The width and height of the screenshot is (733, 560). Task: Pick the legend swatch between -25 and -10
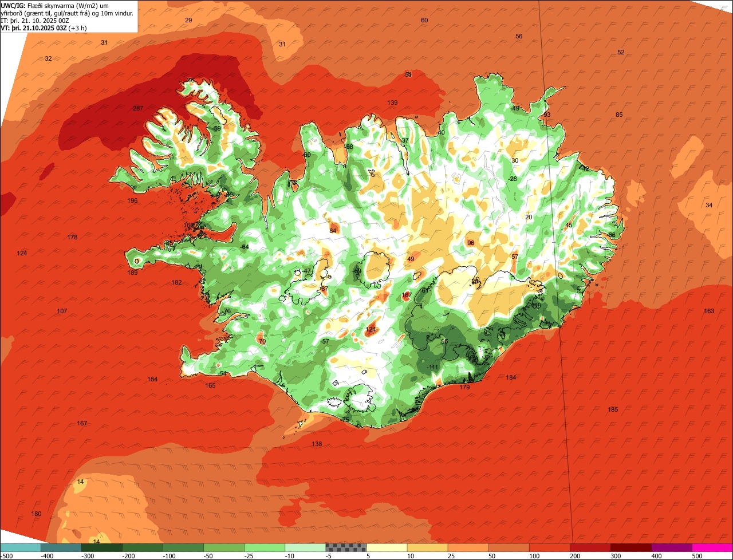coord(265,547)
